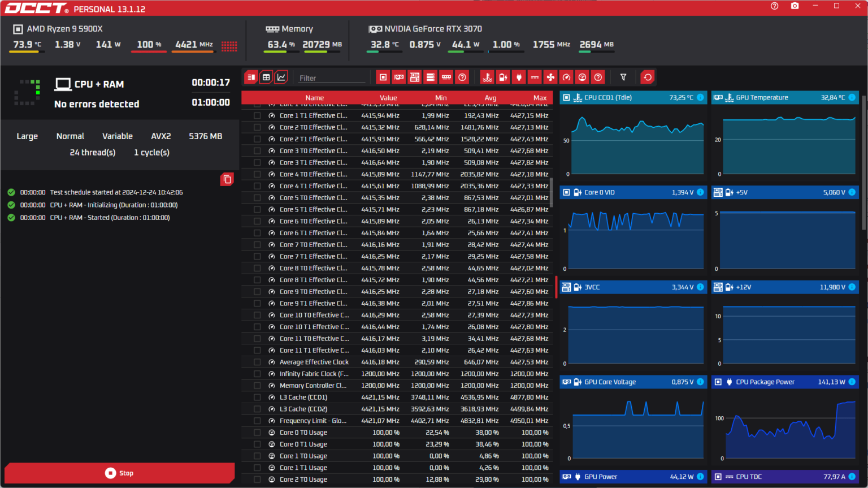Enable the checkbox for Core 0 T0 Usage
The height and width of the screenshot is (488, 868).
[257, 432]
